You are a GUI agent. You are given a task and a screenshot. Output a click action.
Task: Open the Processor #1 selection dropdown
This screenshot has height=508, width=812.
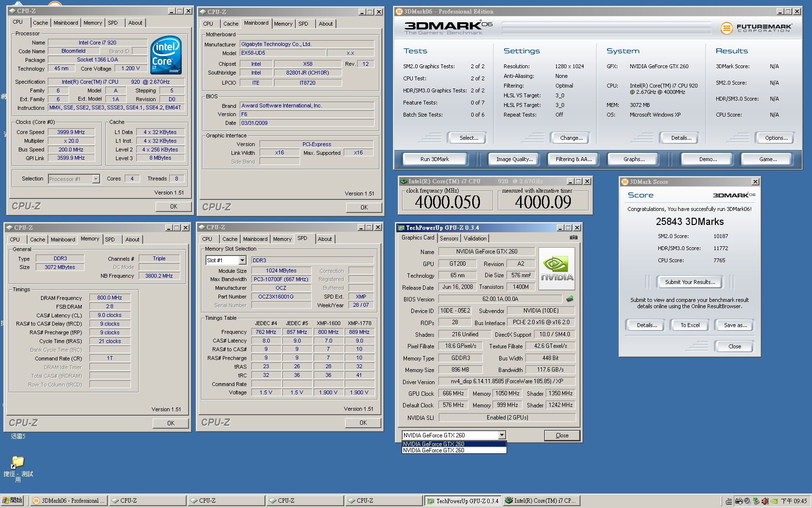click(x=96, y=179)
